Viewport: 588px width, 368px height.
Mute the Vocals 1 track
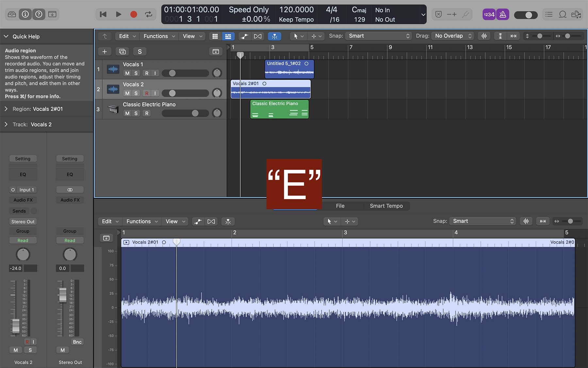click(127, 73)
